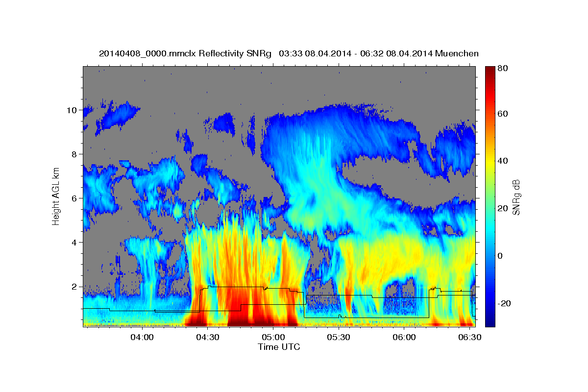Screen dimensions: 588x392
Task: Click the plot title text
Action: pyautogui.click(x=289, y=53)
